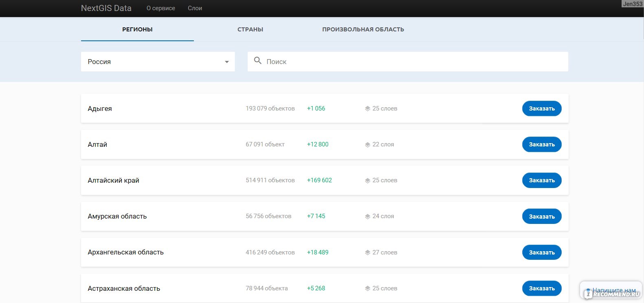Switch to Произвольная область tab
Image resolution: width=644 pixels, height=303 pixels.
pos(363,29)
